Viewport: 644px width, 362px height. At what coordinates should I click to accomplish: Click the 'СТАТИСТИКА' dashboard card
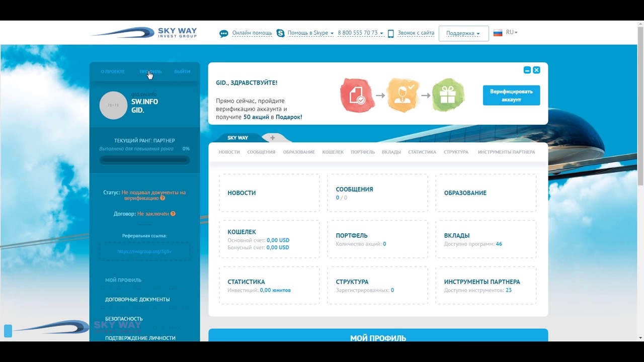coord(270,286)
